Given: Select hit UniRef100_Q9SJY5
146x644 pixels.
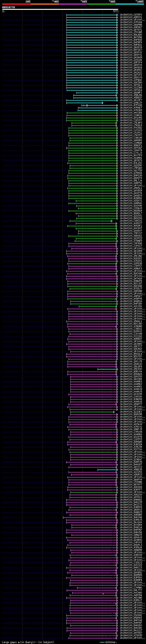Looking at the screenshot, I should coord(131,361).
